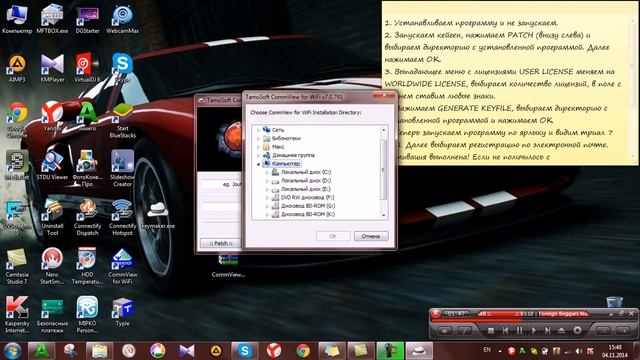Click the play button in media player
This screenshot has width=640, height=360.
[x=533, y=330]
